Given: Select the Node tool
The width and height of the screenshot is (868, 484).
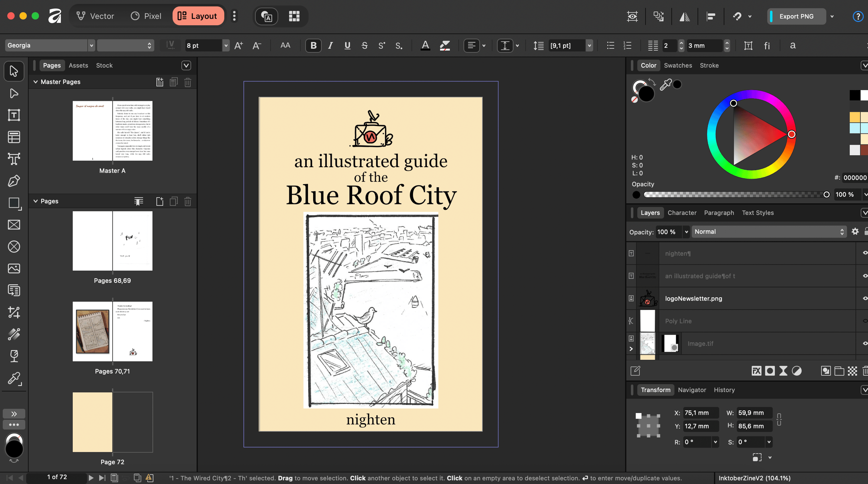Looking at the screenshot, I should pyautogui.click(x=14, y=93).
